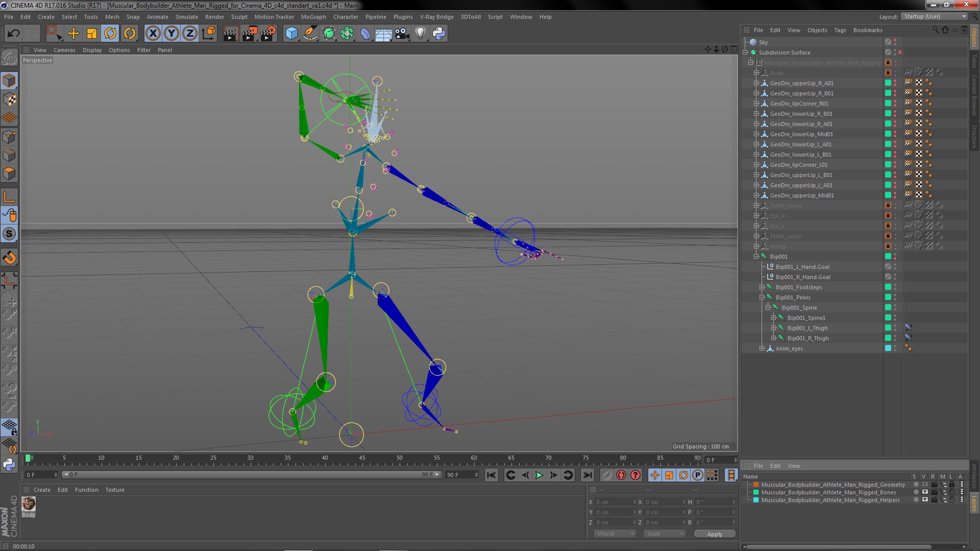
Task: Click the Python script icon in toolbar
Action: (x=439, y=34)
